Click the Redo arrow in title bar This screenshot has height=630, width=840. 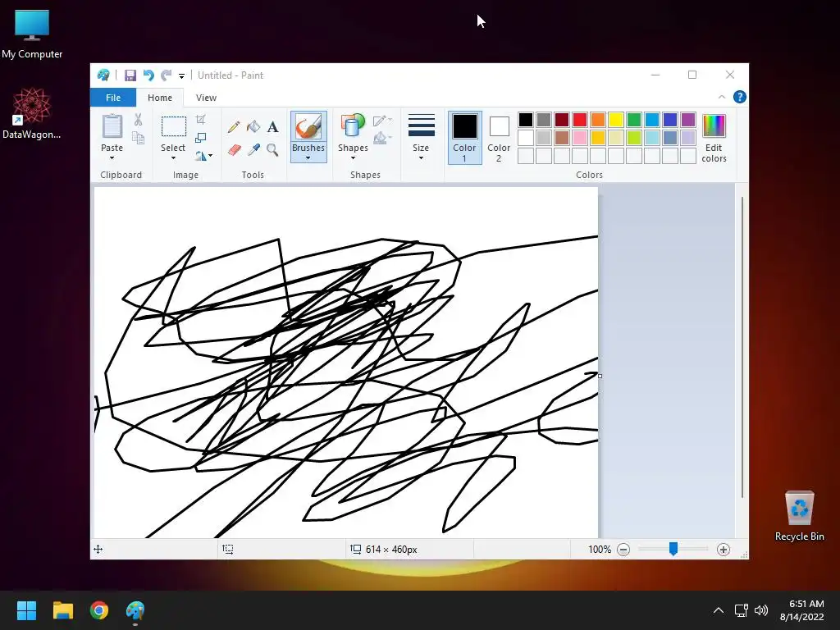[x=167, y=75]
